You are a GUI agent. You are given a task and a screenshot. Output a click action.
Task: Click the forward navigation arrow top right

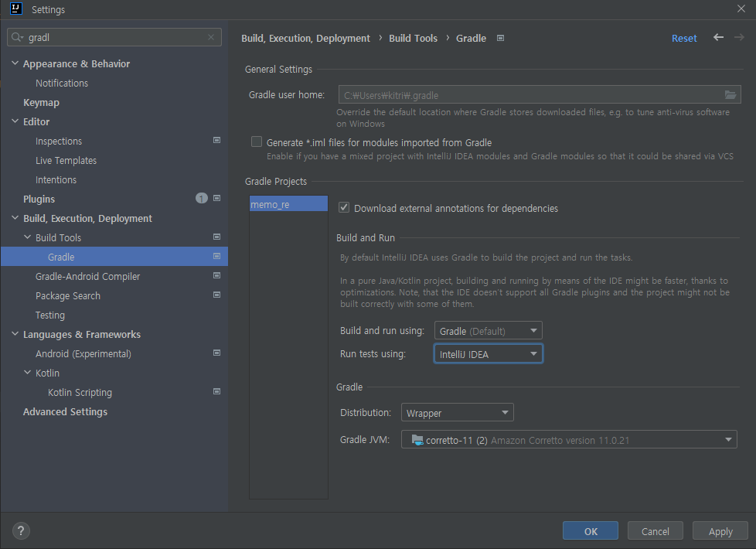click(x=739, y=37)
